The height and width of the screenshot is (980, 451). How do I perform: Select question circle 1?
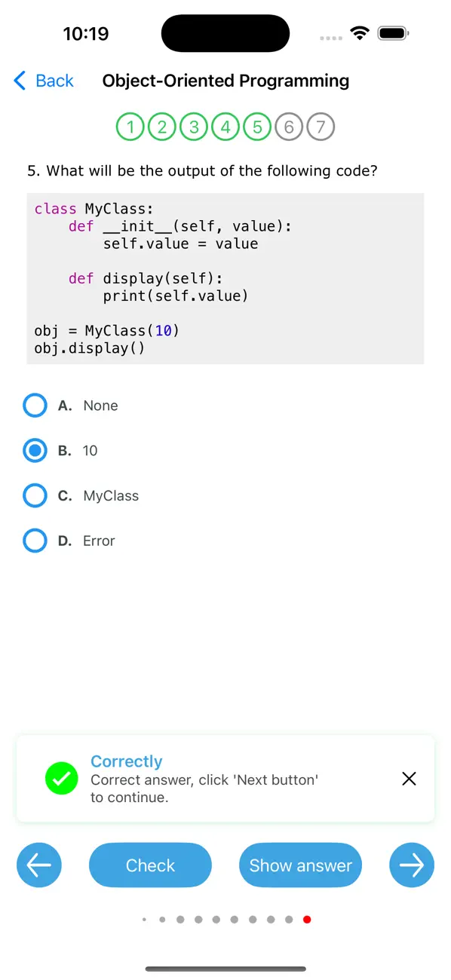(130, 127)
